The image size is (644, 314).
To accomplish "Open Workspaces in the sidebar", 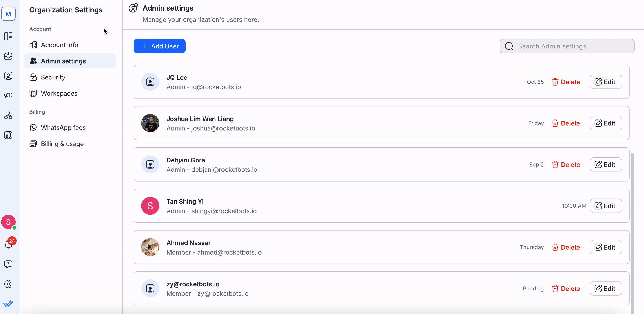I will pyautogui.click(x=59, y=93).
